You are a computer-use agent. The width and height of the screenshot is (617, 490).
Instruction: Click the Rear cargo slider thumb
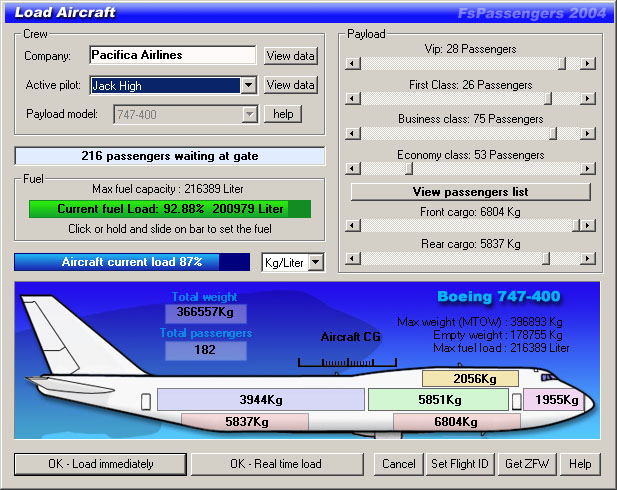click(x=546, y=259)
